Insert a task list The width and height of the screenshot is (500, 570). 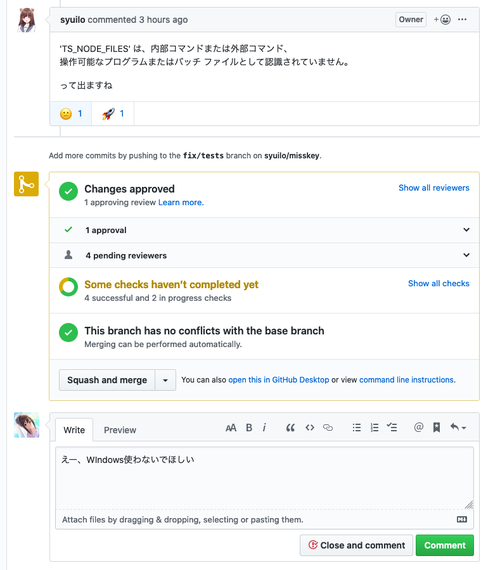pyautogui.click(x=392, y=427)
